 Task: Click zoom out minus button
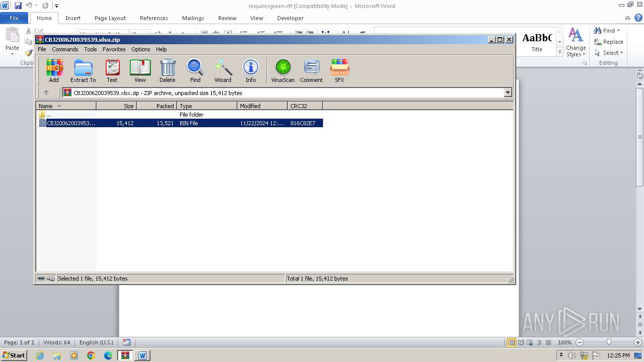click(580, 342)
